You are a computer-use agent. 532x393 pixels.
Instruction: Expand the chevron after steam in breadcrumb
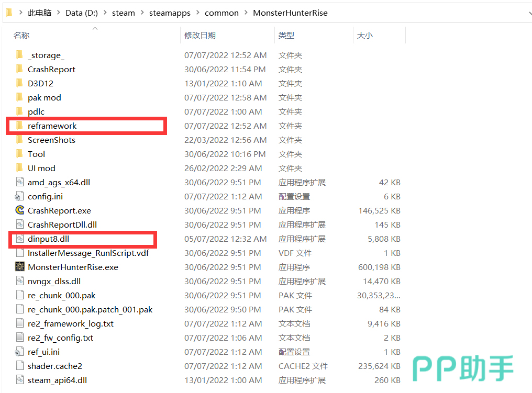tap(142, 13)
